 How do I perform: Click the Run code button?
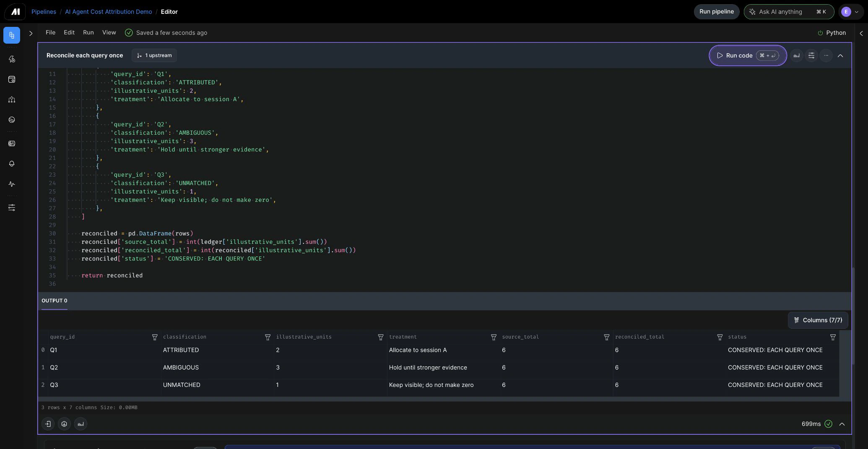click(x=747, y=55)
